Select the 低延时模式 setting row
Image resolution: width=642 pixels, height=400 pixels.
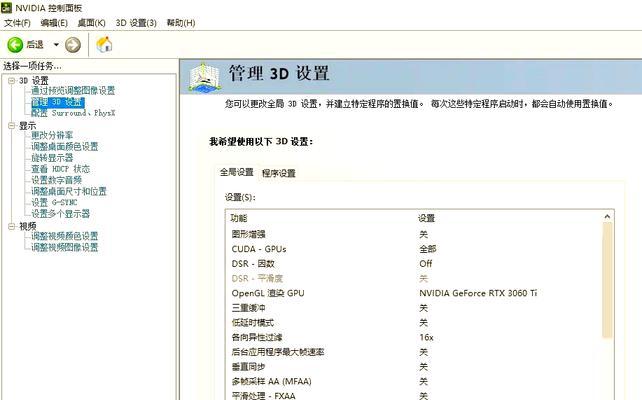414,323
